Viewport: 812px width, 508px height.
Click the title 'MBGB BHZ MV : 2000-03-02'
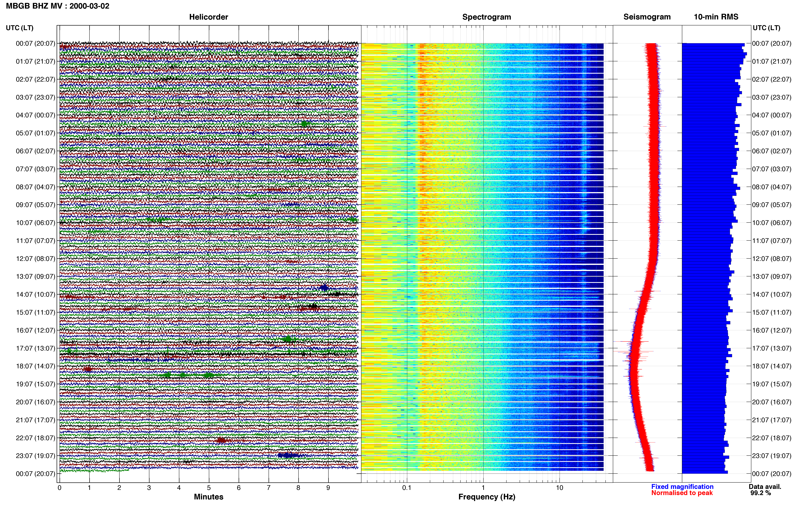(58, 6)
